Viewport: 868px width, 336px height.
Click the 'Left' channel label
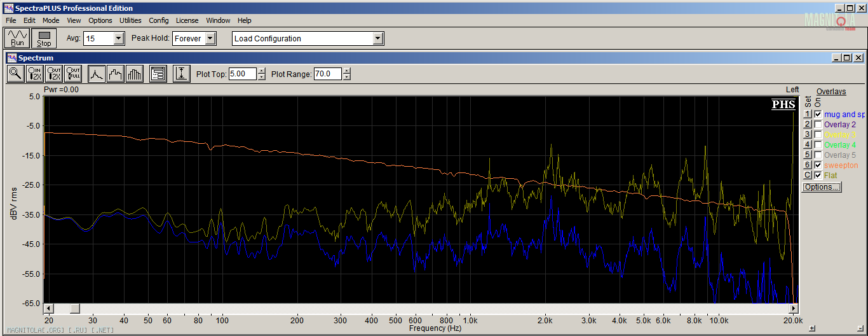pos(792,90)
